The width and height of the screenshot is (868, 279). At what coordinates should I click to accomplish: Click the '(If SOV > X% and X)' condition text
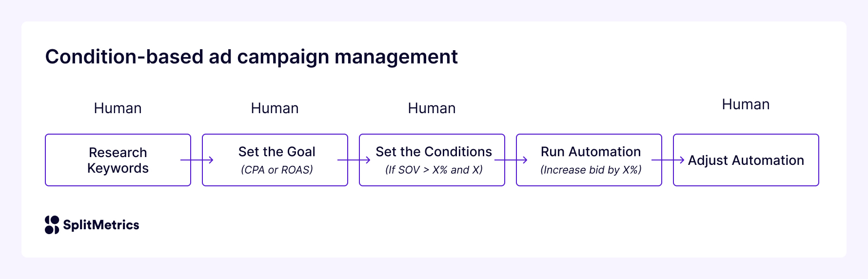tap(434, 170)
